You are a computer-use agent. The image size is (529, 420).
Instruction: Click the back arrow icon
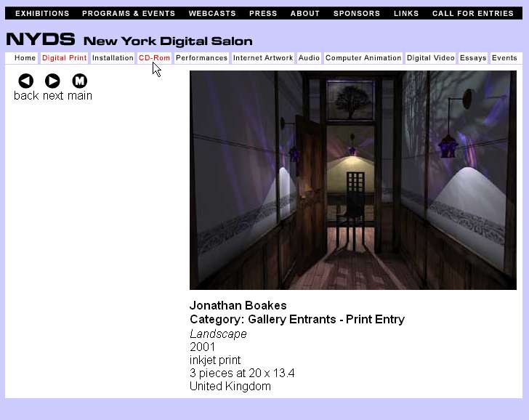(25, 81)
